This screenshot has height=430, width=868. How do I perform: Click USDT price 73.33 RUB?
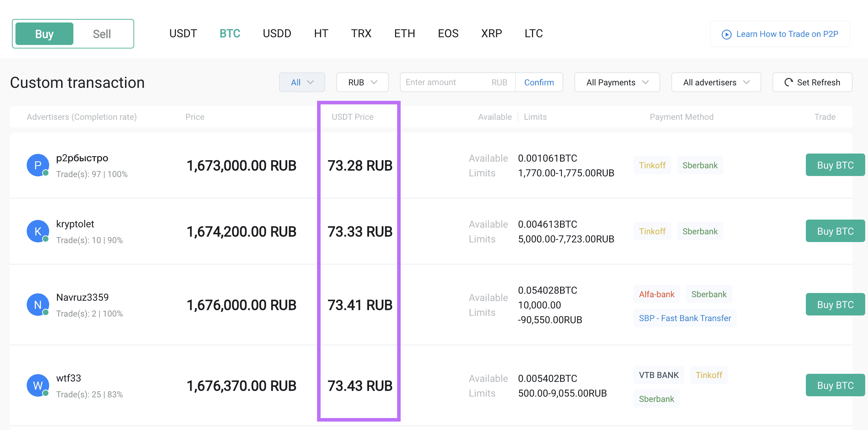click(x=360, y=232)
